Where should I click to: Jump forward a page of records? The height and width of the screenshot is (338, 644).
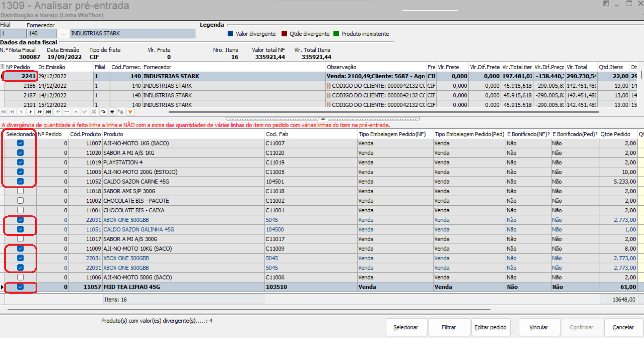(x=40, y=112)
